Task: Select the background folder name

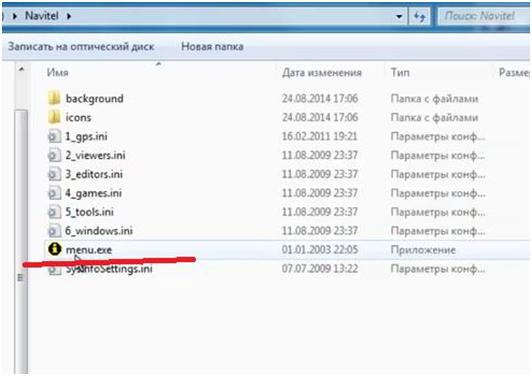Action: (94, 99)
